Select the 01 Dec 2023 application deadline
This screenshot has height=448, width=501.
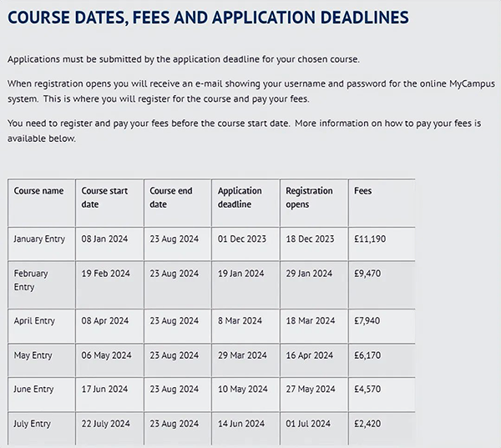[242, 239]
